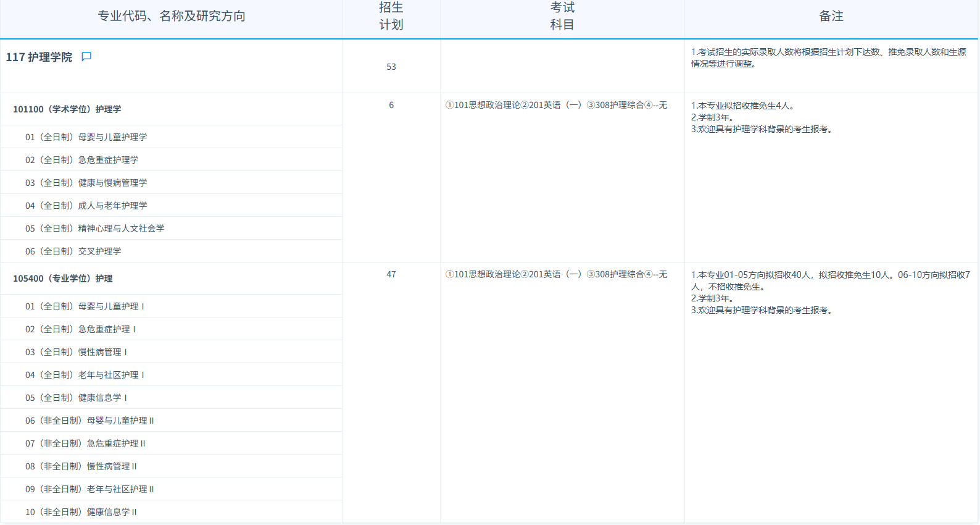The width and height of the screenshot is (980, 525).
Task: Click the 招生计划 column header
Action: (391, 16)
